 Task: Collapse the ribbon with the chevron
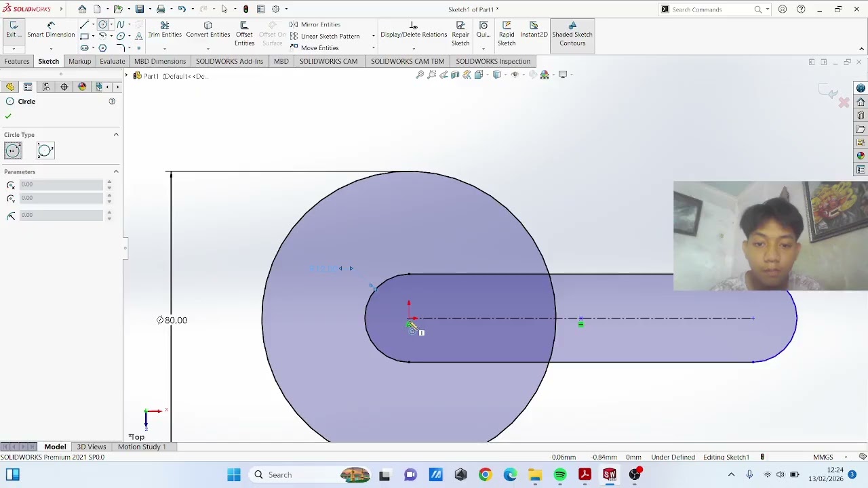tap(862, 49)
